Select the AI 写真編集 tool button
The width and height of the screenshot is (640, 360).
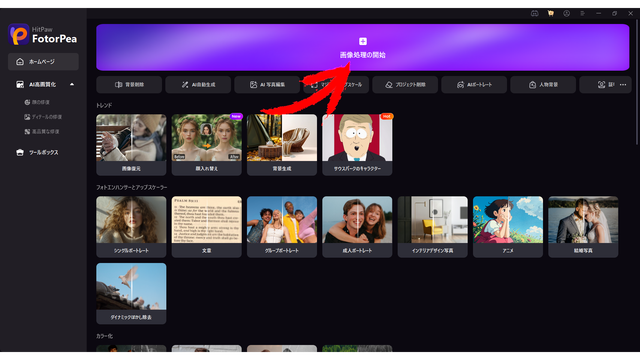pyautogui.click(x=267, y=84)
